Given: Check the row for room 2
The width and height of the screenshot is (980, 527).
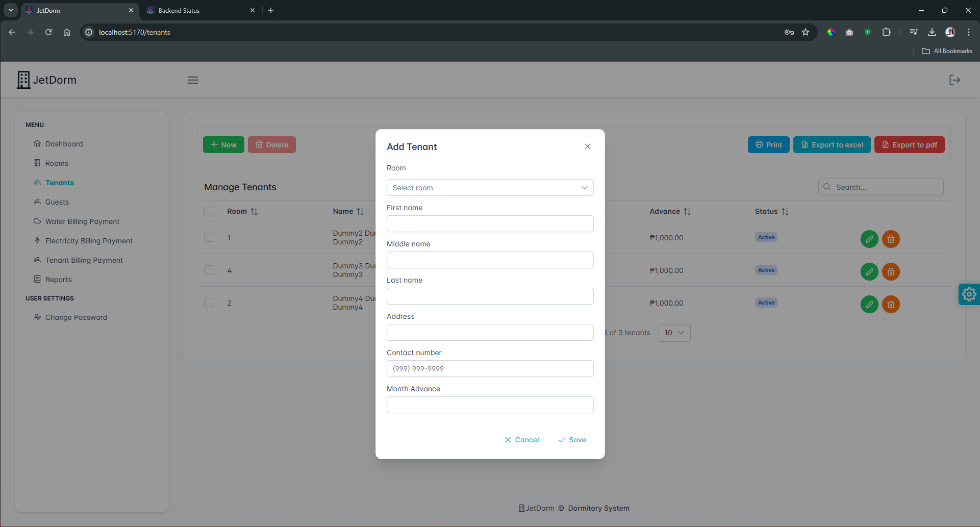Looking at the screenshot, I should pyautogui.click(x=209, y=303).
